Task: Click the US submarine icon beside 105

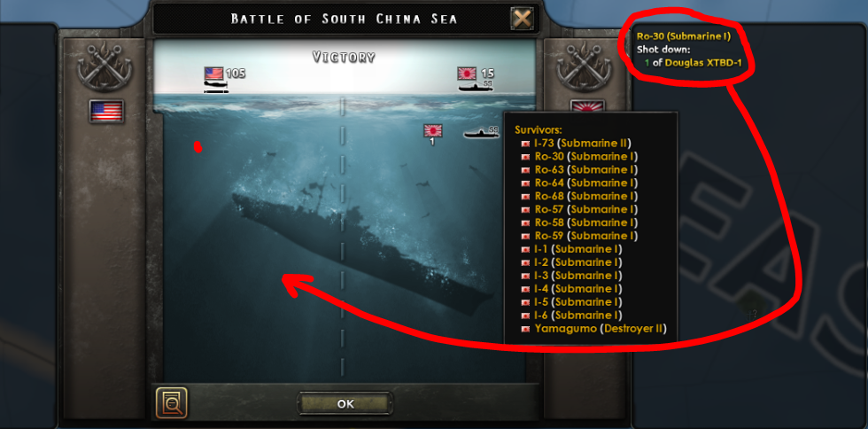Action: click(216, 87)
